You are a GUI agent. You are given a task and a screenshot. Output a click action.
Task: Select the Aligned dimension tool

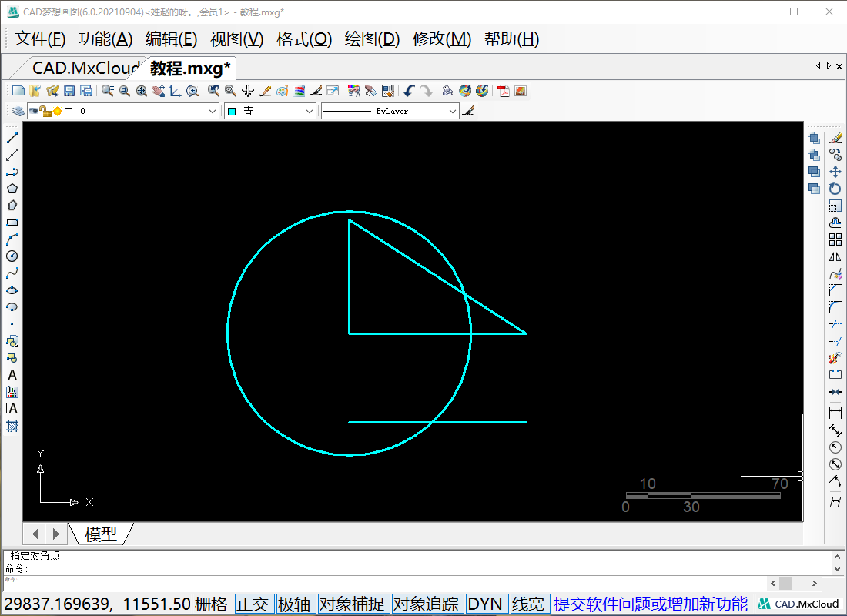coord(835,430)
